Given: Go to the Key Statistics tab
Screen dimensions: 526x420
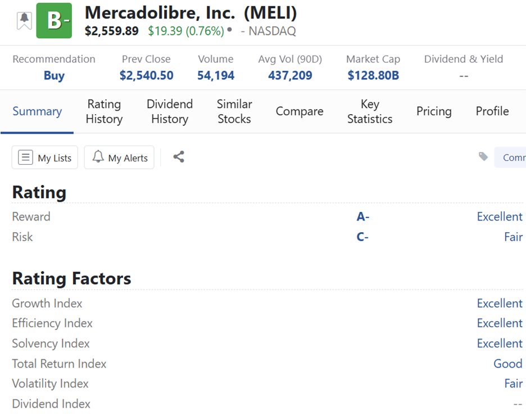Looking at the screenshot, I should pyautogui.click(x=370, y=111).
